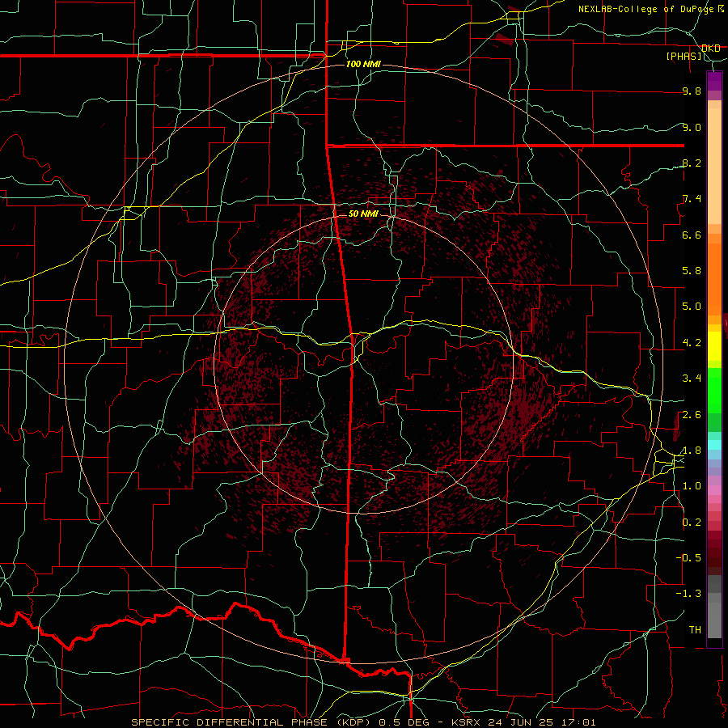
Task: Pick the pink band near 1.0
Action: (x=714, y=490)
